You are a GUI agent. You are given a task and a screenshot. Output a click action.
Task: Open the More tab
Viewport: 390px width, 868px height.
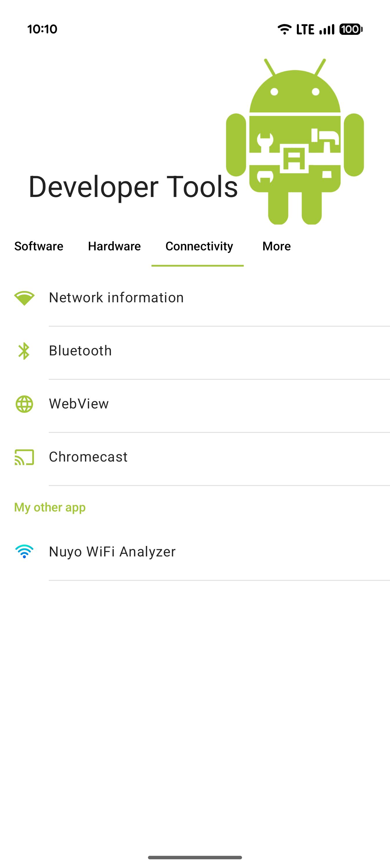click(x=277, y=246)
